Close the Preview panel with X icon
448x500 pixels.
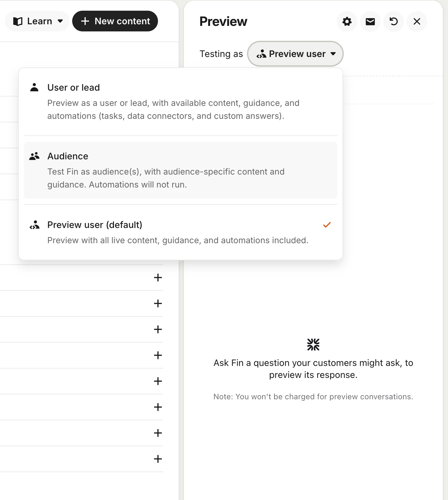point(417,21)
